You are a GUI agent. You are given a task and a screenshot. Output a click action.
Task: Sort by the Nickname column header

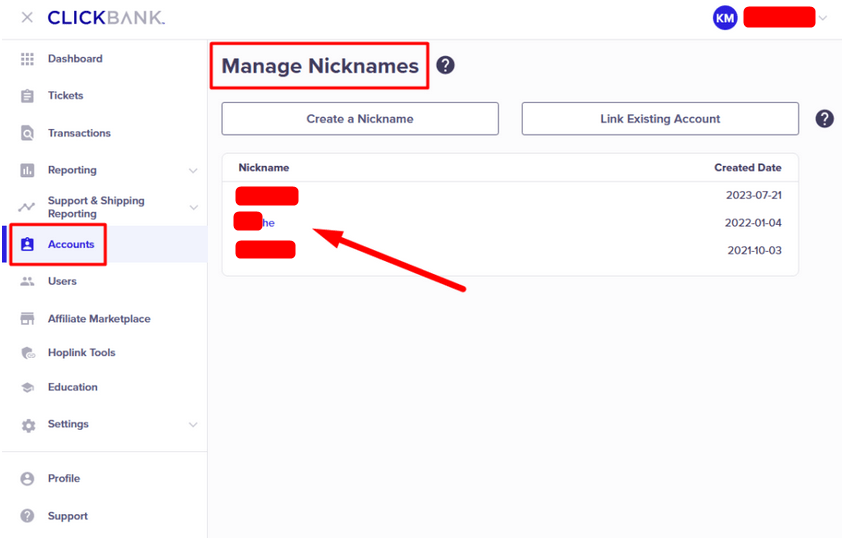point(264,168)
